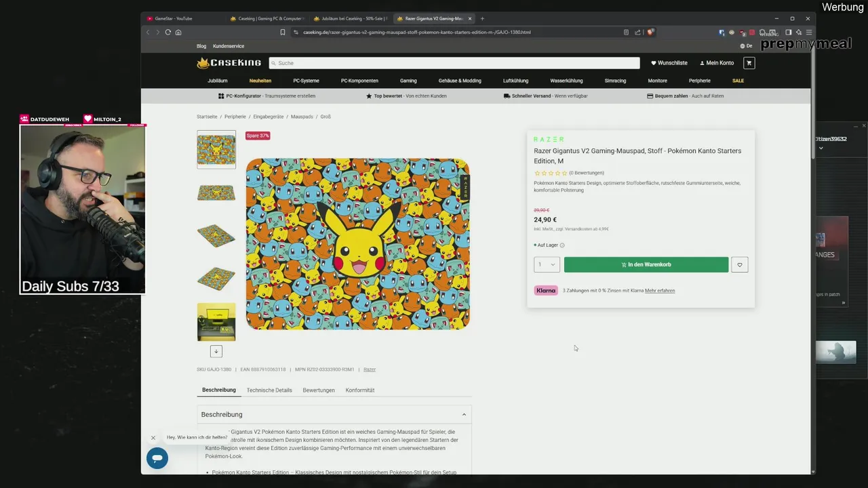Reload the page with the refresh icon

(168, 32)
